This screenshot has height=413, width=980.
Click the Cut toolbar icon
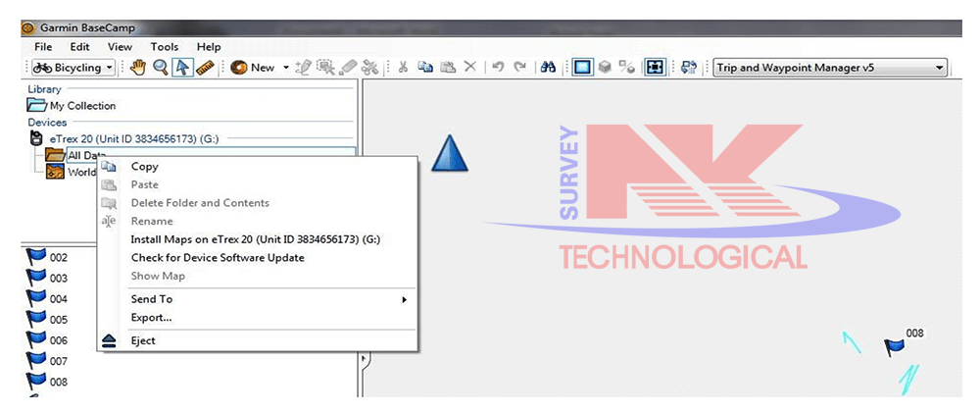click(403, 68)
